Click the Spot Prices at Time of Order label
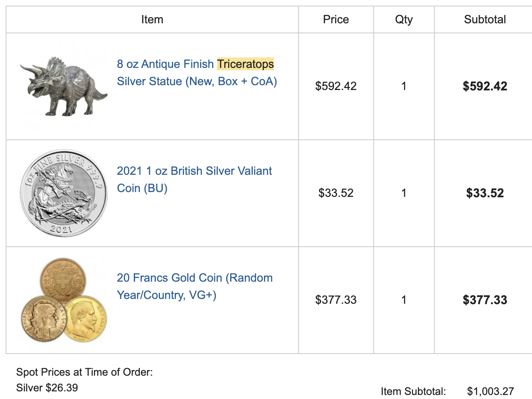Image resolution: width=532 pixels, height=399 pixels. coord(84,372)
